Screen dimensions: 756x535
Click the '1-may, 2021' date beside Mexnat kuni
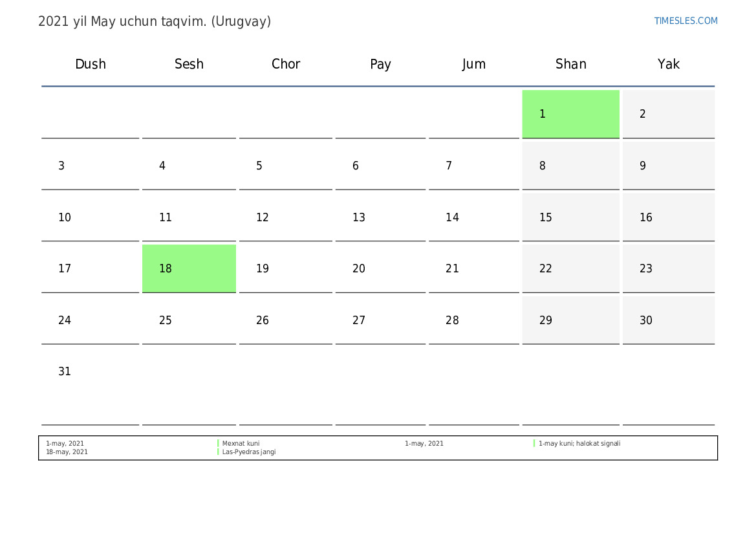(65, 443)
